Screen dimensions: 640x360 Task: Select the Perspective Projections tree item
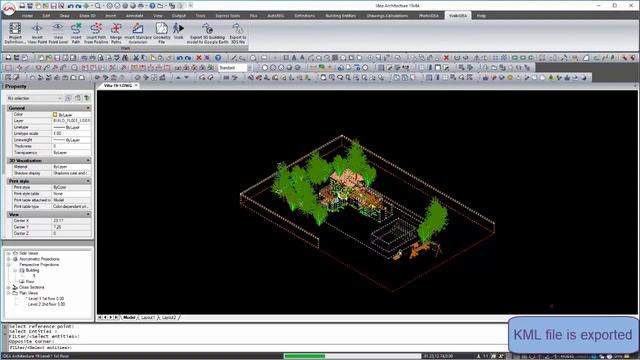(39, 264)
